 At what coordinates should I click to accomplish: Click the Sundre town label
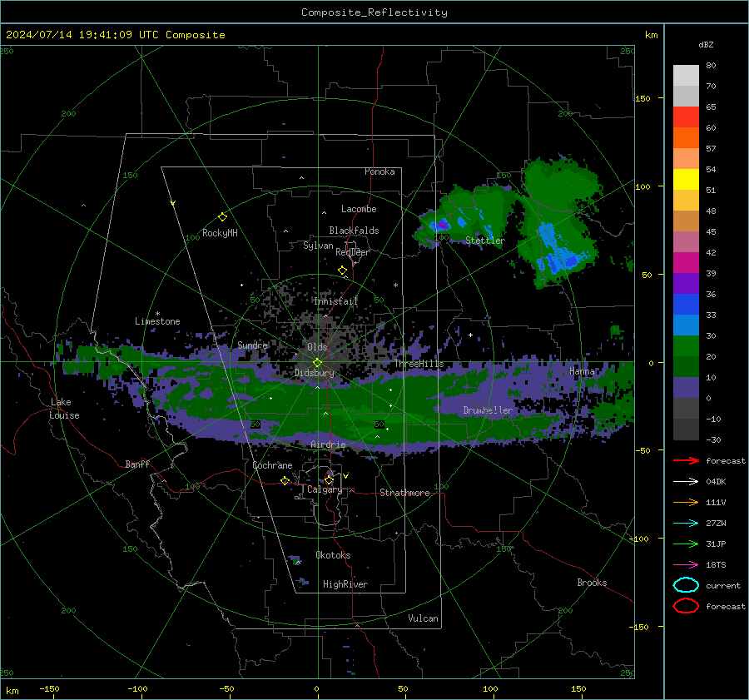[x=252, y=345]
